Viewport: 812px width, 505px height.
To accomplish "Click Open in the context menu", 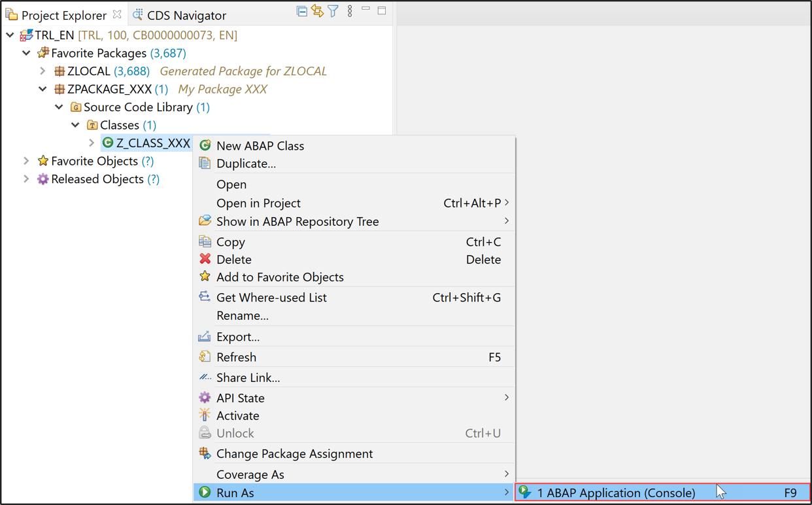I will [x=354, y=184].
